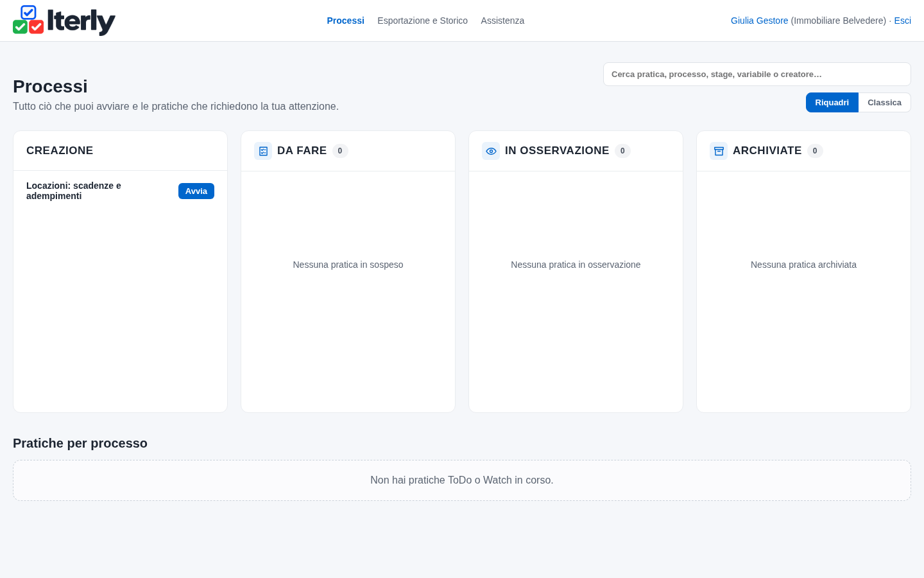Click the Archiviate archive box icon
The width and height of the screenshot is (924, 578).
tap(719, 151)
